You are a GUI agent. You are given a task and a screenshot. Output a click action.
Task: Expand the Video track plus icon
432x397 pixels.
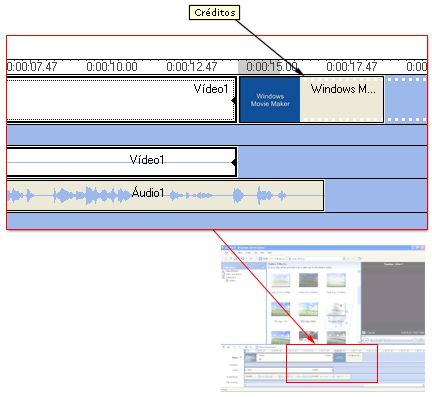point(241,357)
